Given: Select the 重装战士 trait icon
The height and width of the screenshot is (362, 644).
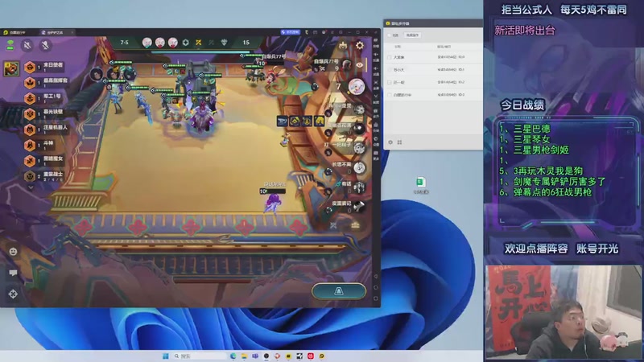Looking at the screenshot, I should point(30,176).
